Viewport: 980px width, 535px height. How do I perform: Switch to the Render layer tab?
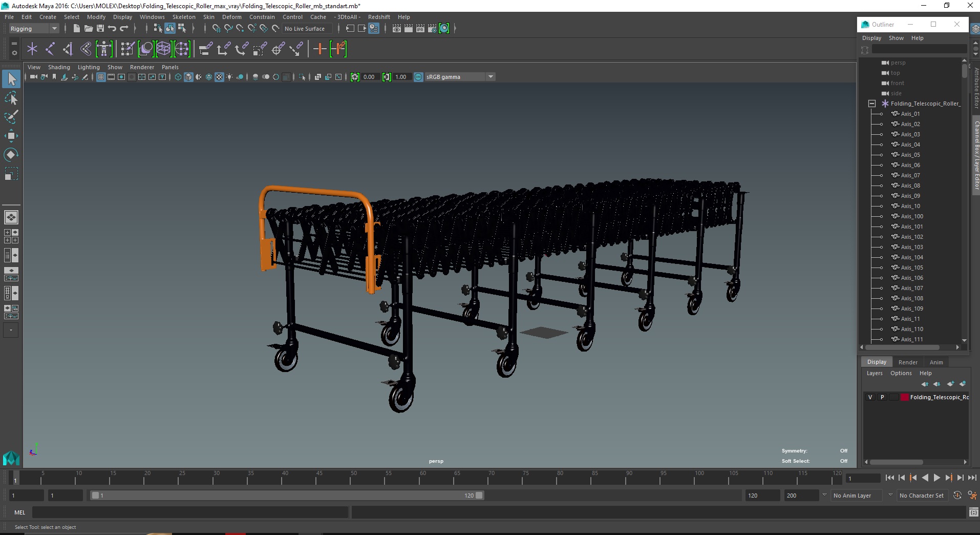click(908, 362)
